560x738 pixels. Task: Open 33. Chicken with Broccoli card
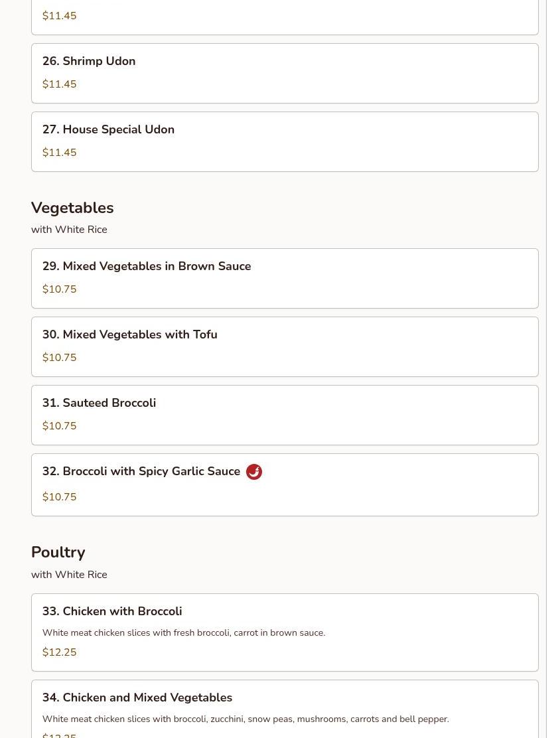pyautogui.click(x=285, y=632)
